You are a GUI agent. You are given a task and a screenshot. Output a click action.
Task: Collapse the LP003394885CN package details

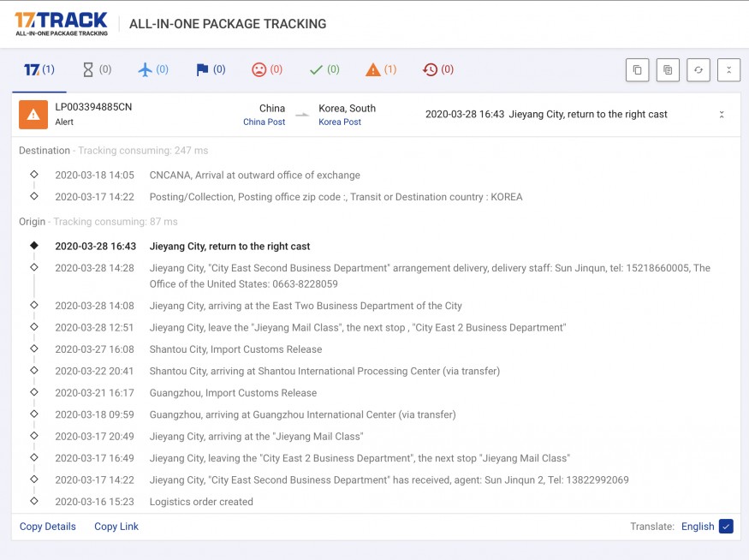722,115
